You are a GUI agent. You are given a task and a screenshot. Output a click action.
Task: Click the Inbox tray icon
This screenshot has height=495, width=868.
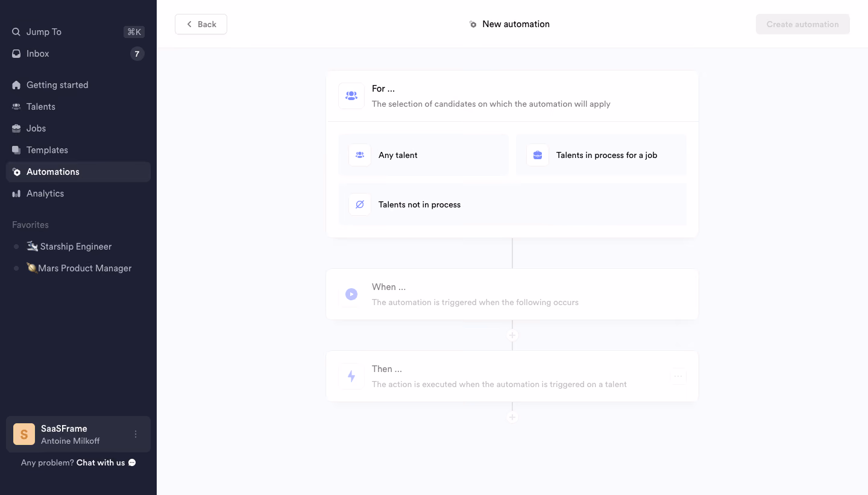[x=16, y=54]
